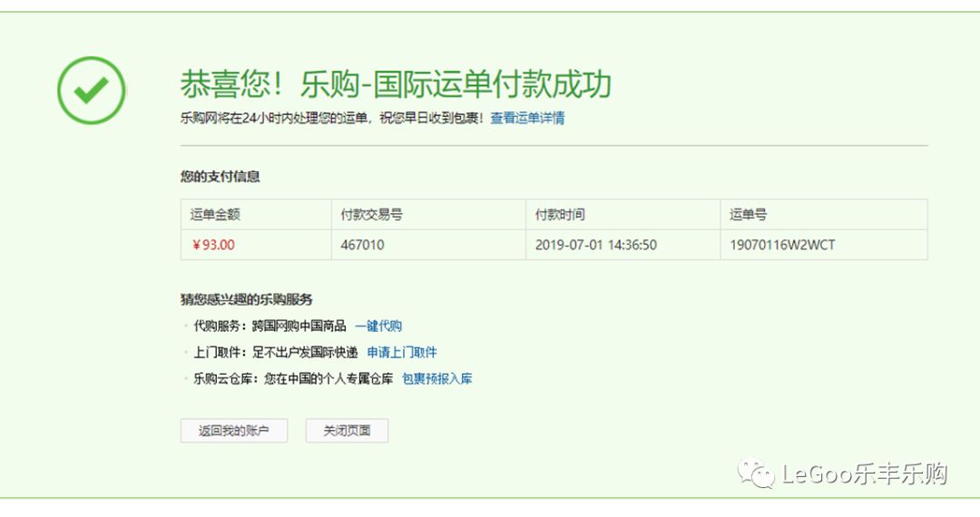Select transaction number 467010
This screenshot has width=980, height=517.
tap(362, 245)
